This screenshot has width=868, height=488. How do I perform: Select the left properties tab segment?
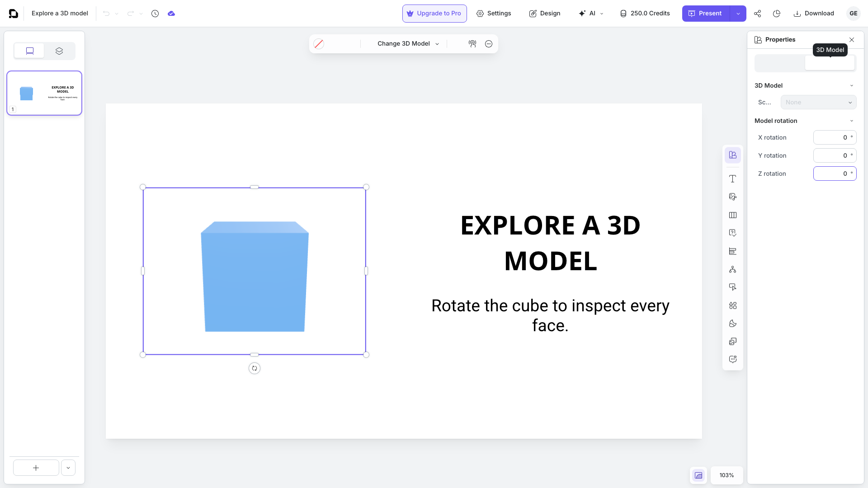point(780,63)
